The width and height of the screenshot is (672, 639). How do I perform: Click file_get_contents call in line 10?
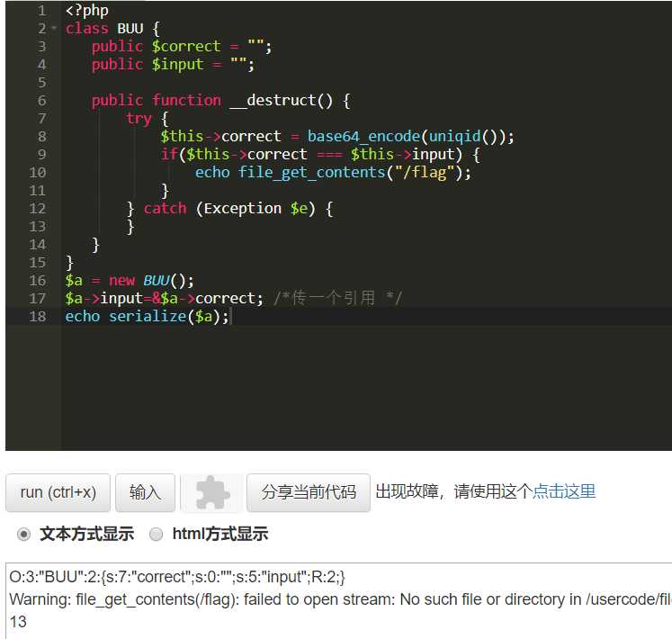point(312,173)
